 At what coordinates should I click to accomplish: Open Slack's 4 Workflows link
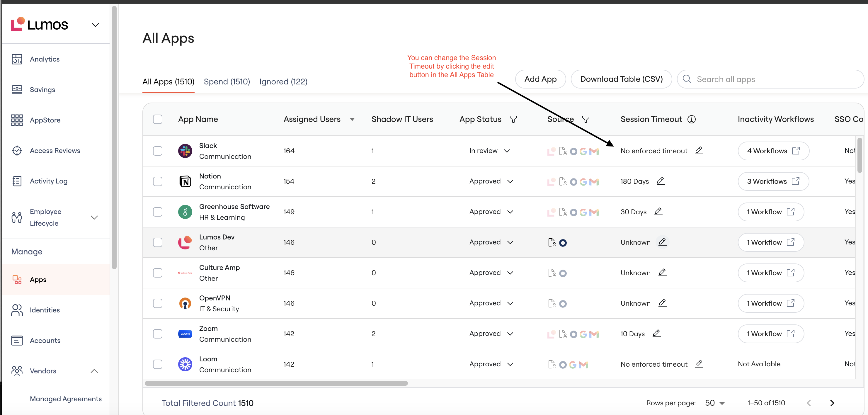pyautogui.click(x=773, y=151)
